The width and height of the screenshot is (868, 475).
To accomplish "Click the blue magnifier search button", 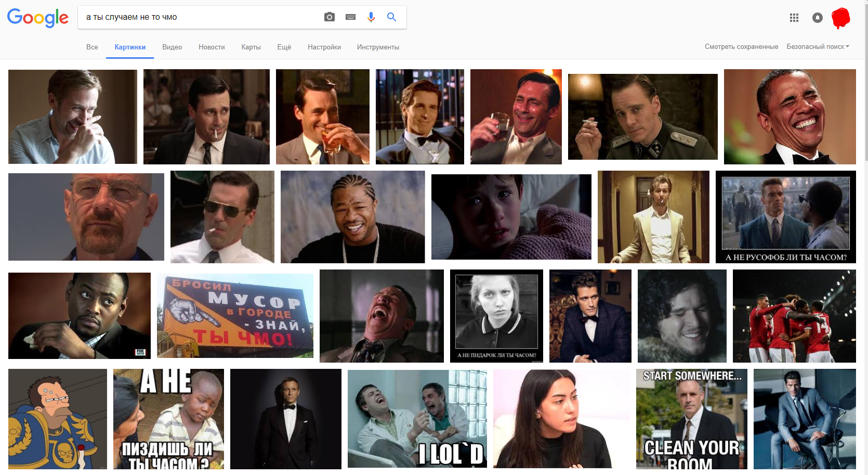I will [x=392, y=17].
